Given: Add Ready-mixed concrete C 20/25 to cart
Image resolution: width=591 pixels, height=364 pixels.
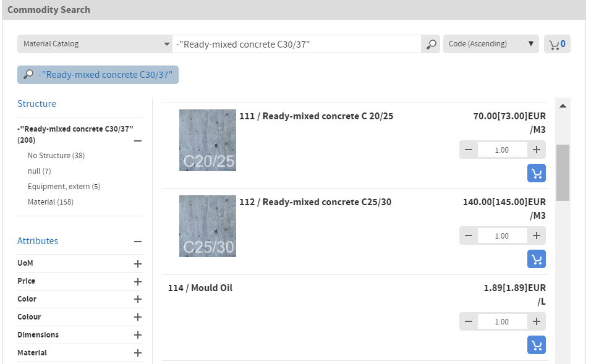Looking at the screenshot, I should (537, 173).
